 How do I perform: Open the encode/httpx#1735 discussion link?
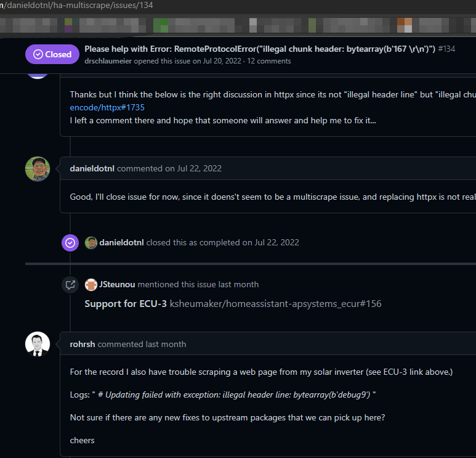click(x=107, y=107)
